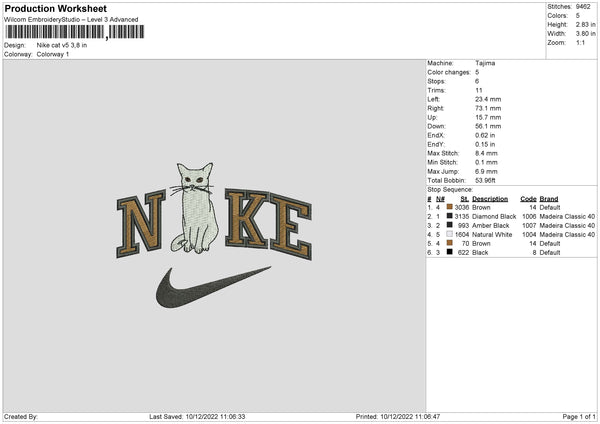Click the Natural White color swatch
The width and height of the screenshot is (600, 424).
coord(450,234)
